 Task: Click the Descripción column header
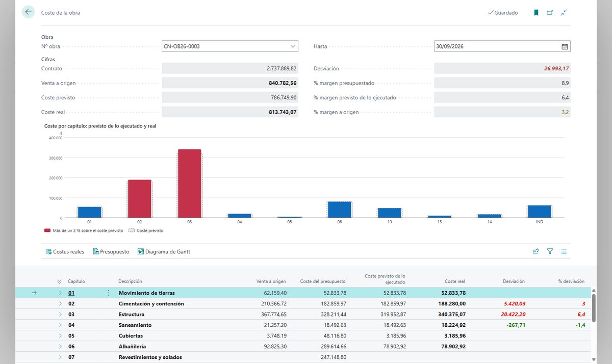[x=130, y=281]
